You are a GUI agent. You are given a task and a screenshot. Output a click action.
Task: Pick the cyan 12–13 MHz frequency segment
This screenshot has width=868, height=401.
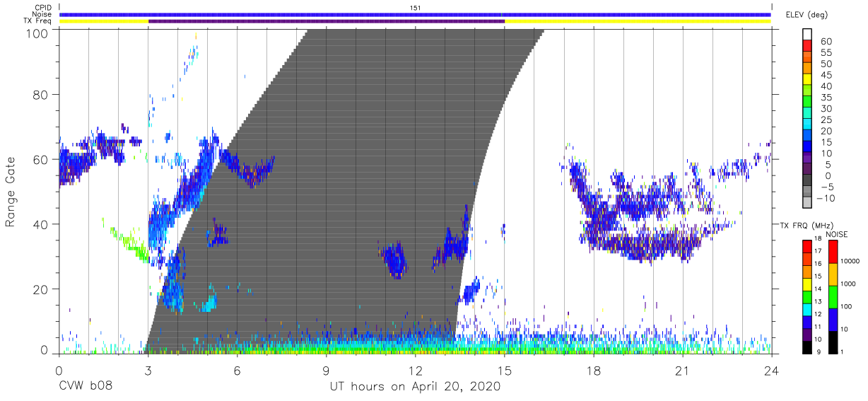click(807, 309)
